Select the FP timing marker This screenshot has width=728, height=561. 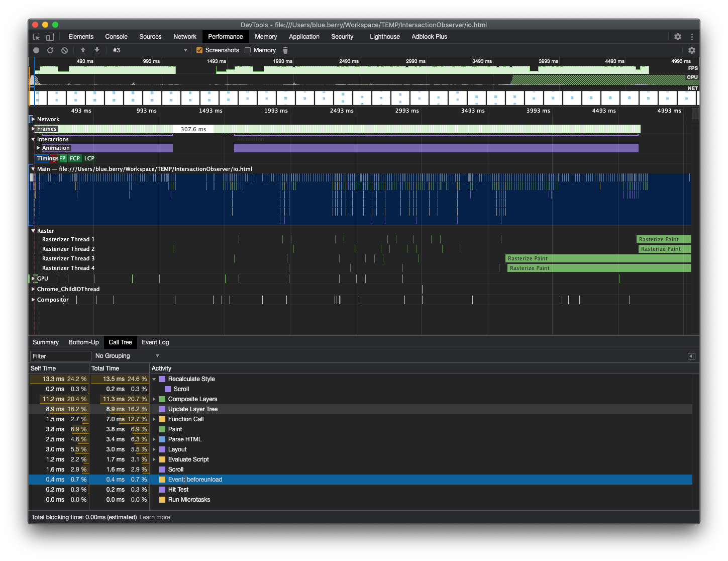click(63, 158)
